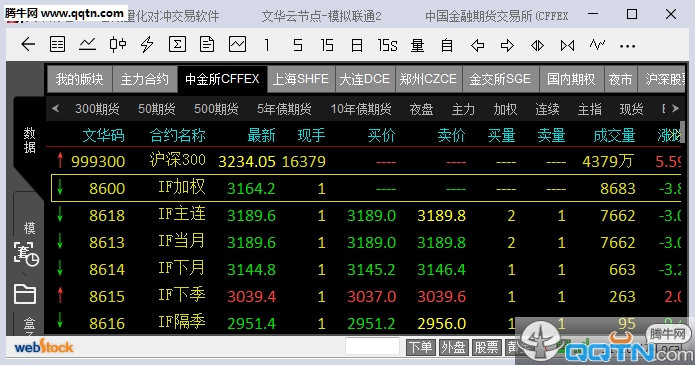This screenshot has height=365, width=695.
Task: Show the time-sharing line chart icon
Action: point(87,45)
